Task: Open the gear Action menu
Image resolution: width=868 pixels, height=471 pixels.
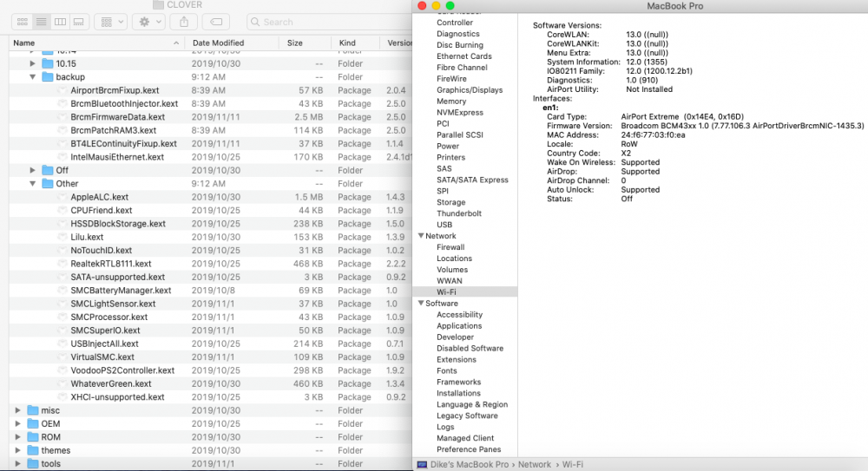Action: pyautogui.click(x=148, y=22)
